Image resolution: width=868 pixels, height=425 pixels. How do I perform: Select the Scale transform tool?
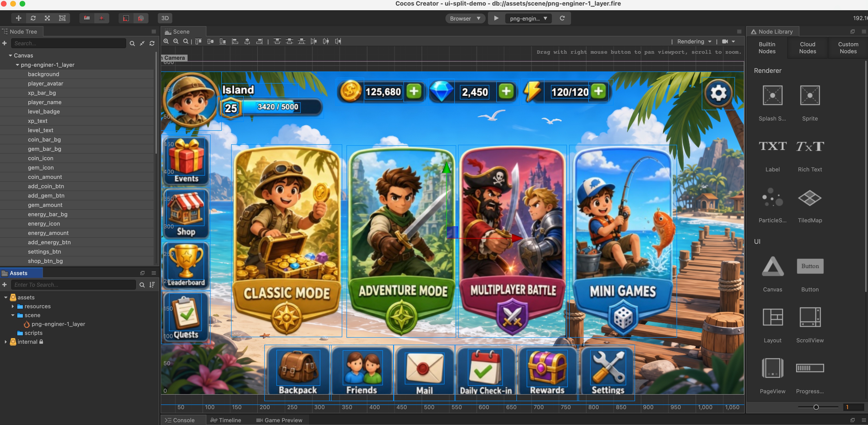tap(48, 18)
